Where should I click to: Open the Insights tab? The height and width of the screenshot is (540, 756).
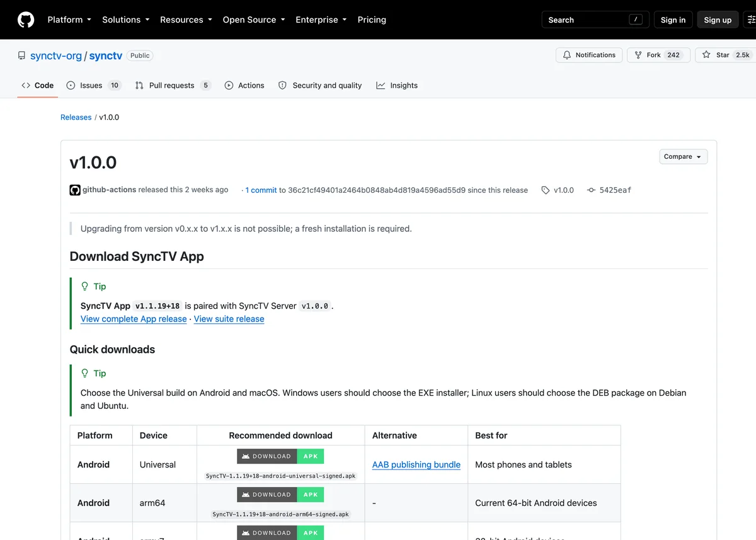397,85
